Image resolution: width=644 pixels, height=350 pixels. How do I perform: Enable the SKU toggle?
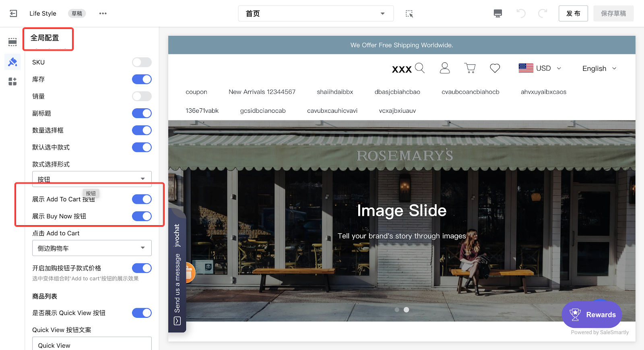coord(142,62)
